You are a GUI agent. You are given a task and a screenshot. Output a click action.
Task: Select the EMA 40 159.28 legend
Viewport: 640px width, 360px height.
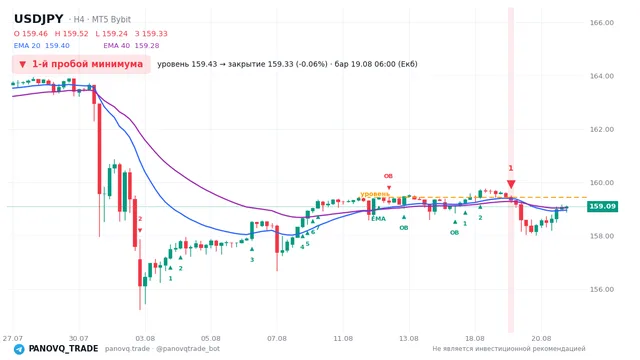(x=131, y=46)
